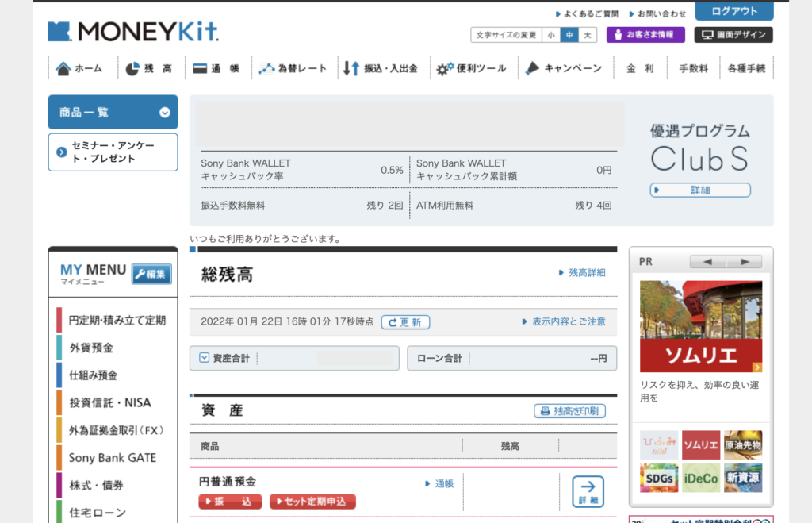Open 外貨預金 in My Menu
Viewport: 812px width, 523px height.
(x=91, y=348)
